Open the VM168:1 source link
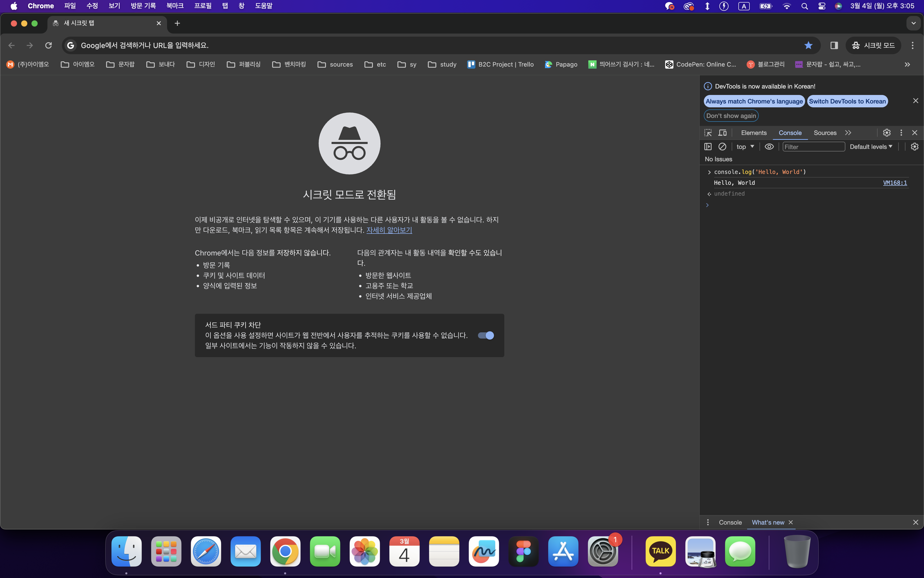The height and width of the screenshot is (578, 924). [x=895, y=183]
